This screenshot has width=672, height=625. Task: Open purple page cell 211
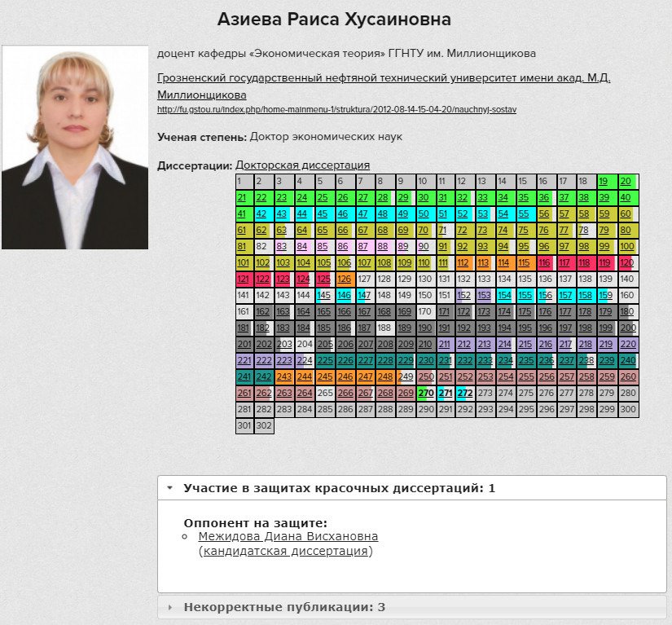coord(446,344)
